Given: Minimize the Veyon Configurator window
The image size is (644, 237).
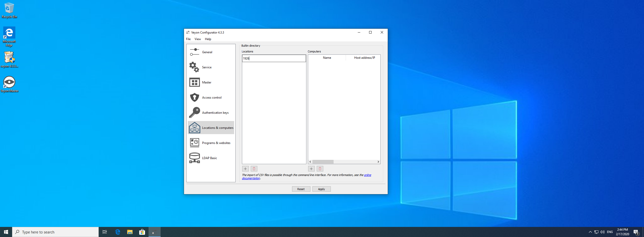Looking at the screenshot, I should (359, 32).
